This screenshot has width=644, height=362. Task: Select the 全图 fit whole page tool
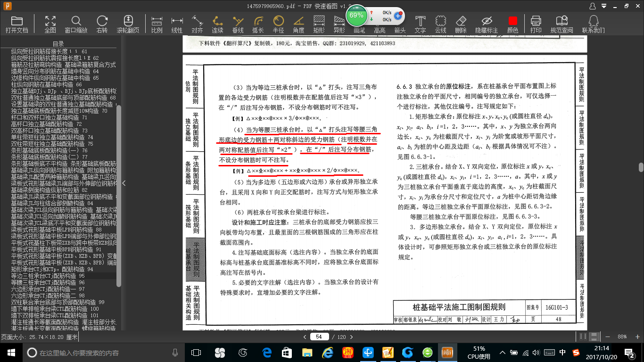pyautogui.click(x=50, y=24)
